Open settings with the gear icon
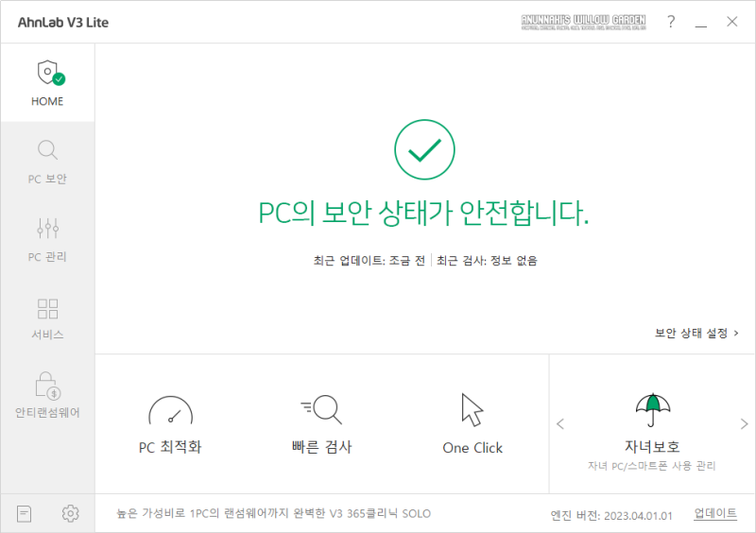The image size is (756, 533). pyautogui.click(x=70, y=514)
